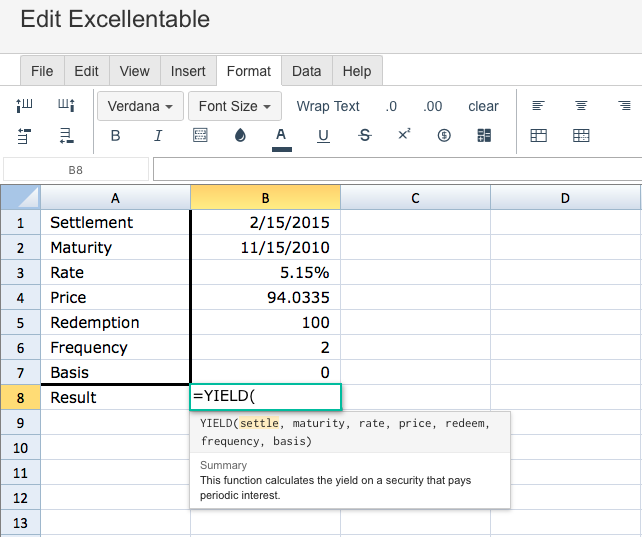Click the currency format icon
Viewport: 642px width, 537px height.
(x=444, y=135)
